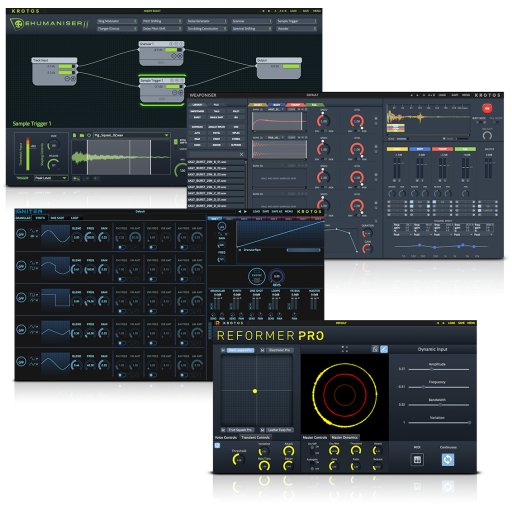This screenshot has width=512, height=512.
Task: Open the Transient Controls tab in Reformer Pro
Action: click(x=255, y=437)
